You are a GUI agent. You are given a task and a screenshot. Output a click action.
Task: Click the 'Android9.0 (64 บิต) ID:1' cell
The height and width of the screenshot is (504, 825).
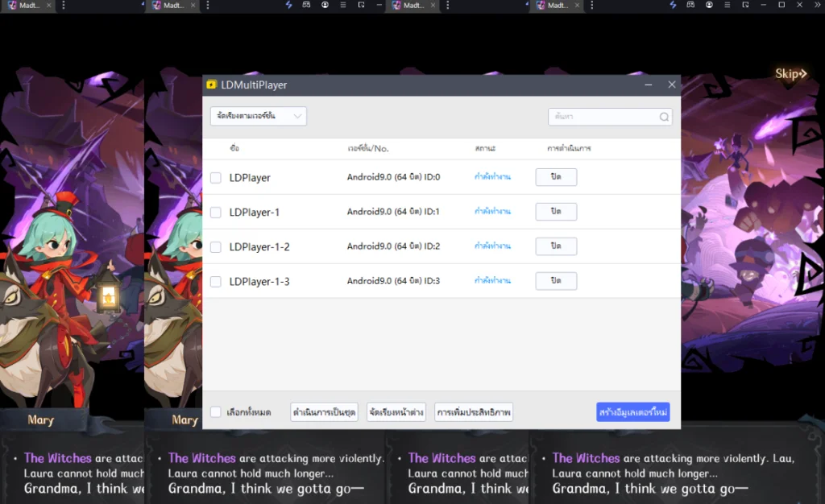point(393,212)
